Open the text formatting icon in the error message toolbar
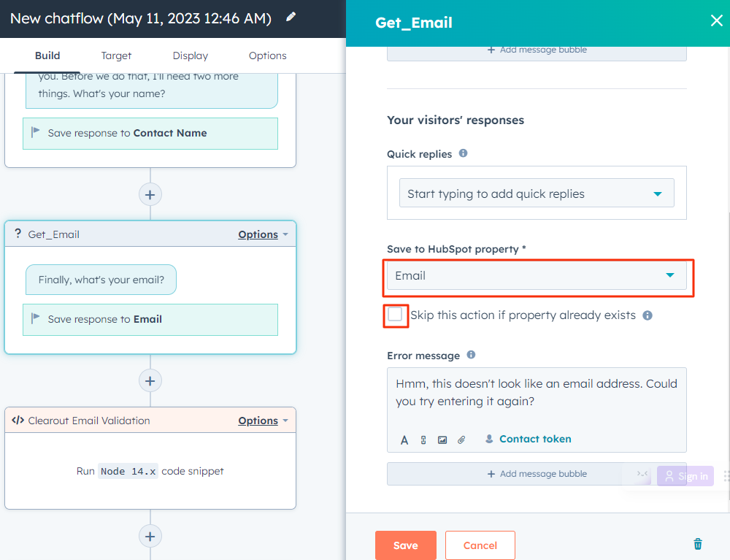730x560 pixels. pos(404,440)
